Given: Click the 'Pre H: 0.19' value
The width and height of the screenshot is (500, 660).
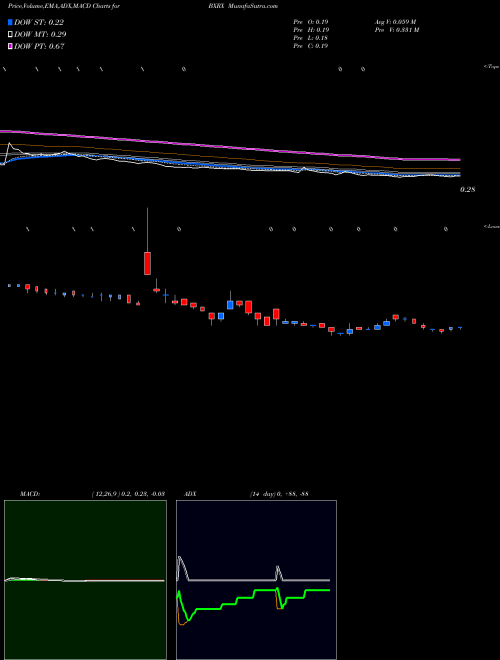Looking at the screenshot, I should 311,30.
